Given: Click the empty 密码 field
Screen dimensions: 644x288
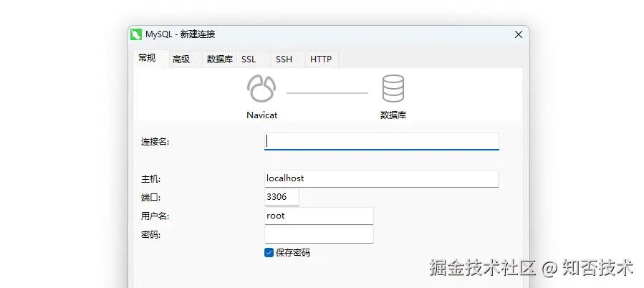Looking at the screenshot, I should click(319, 234).
